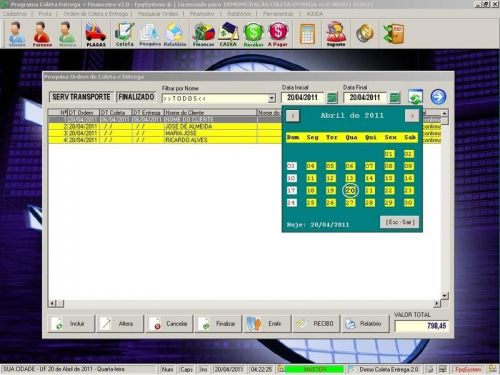Open the Data Inicial calendar icon
Viewport: 500px width, 375px height.
[332, 98]
